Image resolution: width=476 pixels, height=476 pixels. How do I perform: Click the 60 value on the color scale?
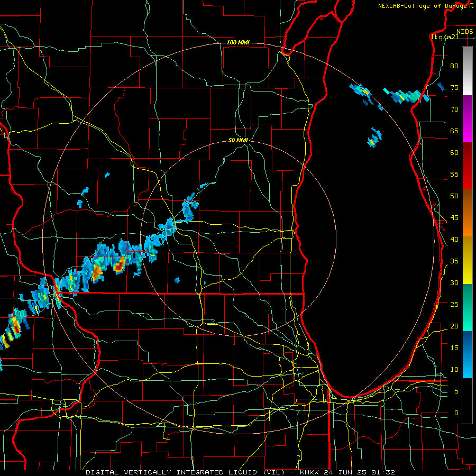point(454,153)
